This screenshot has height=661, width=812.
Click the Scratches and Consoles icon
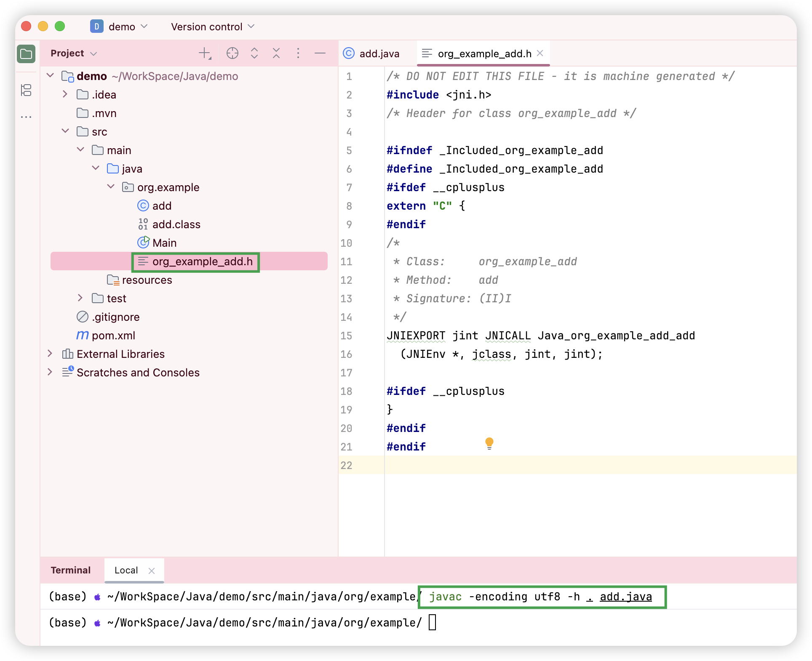[x=67, y=372]
